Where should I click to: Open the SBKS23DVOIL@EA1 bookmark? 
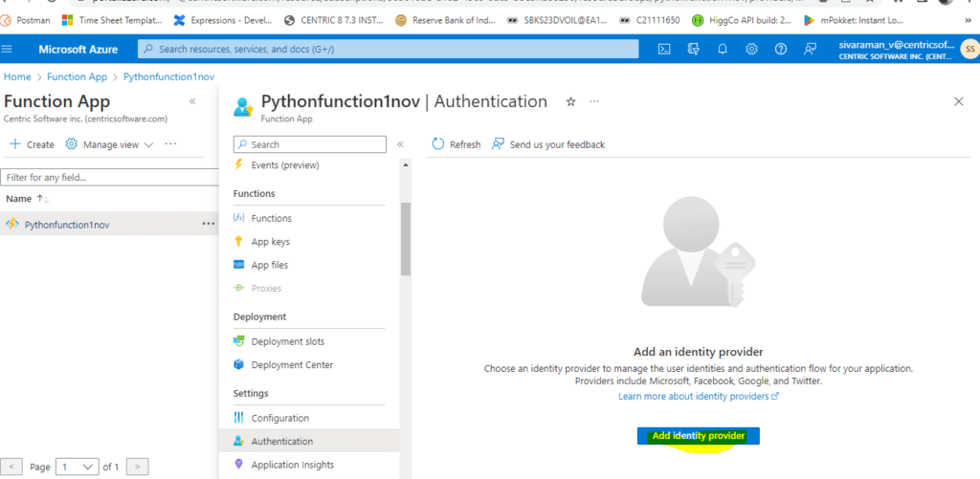coord(557,20)
